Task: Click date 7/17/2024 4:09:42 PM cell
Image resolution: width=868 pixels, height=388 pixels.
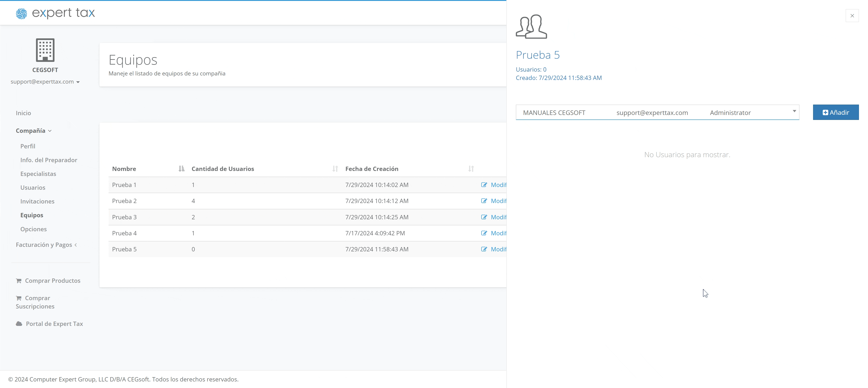Action: click(375, 233)
